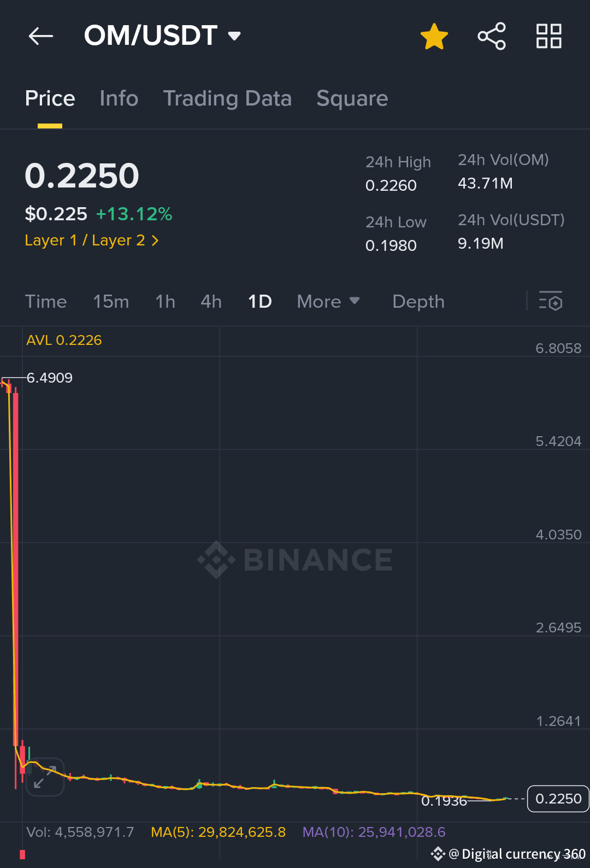Select the 1h chart interval
The height and width of the screenshot is (868, 590).
(x=165, y=301)
